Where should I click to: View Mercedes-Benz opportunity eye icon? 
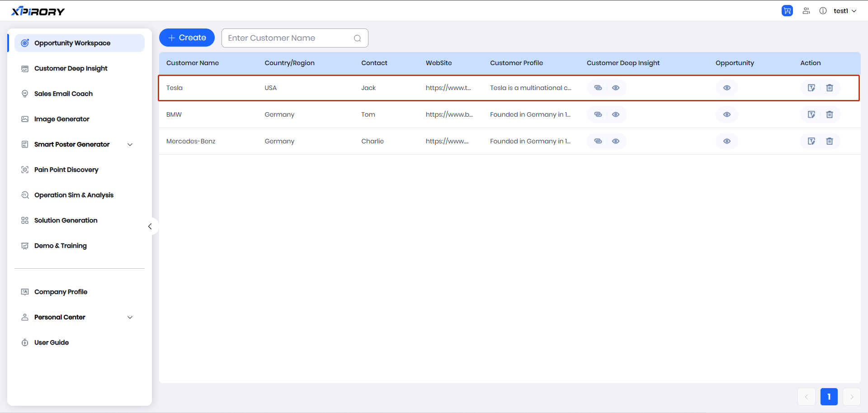[726, 141]
